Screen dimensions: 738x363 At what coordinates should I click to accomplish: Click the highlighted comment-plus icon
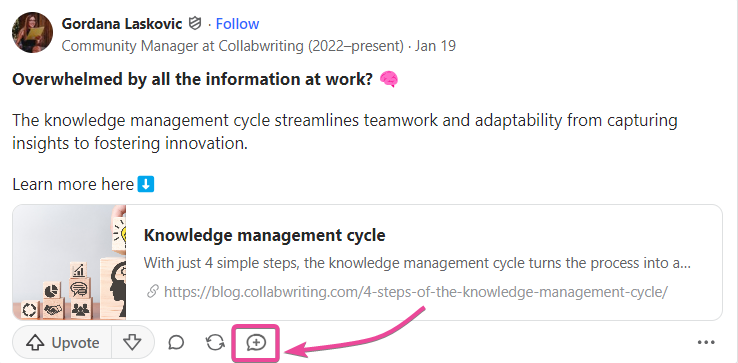coord(256,343)
